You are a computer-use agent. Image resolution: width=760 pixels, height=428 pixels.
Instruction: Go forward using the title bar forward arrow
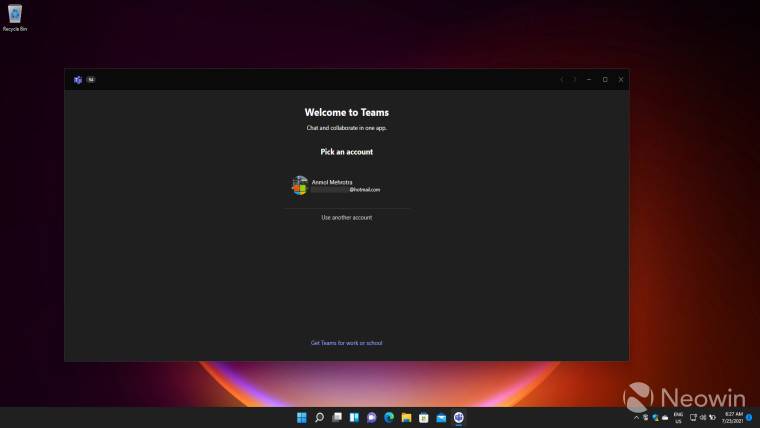coord(575,79)
